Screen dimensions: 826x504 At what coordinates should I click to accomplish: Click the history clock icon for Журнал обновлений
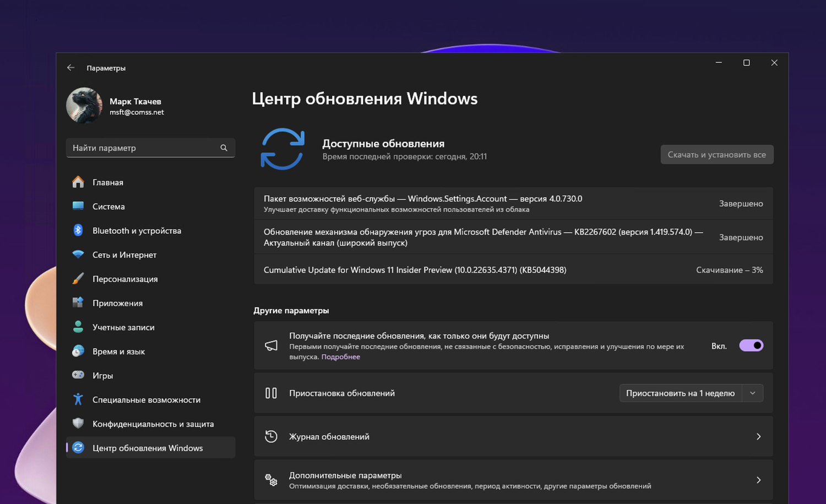[x=271, y=436]
